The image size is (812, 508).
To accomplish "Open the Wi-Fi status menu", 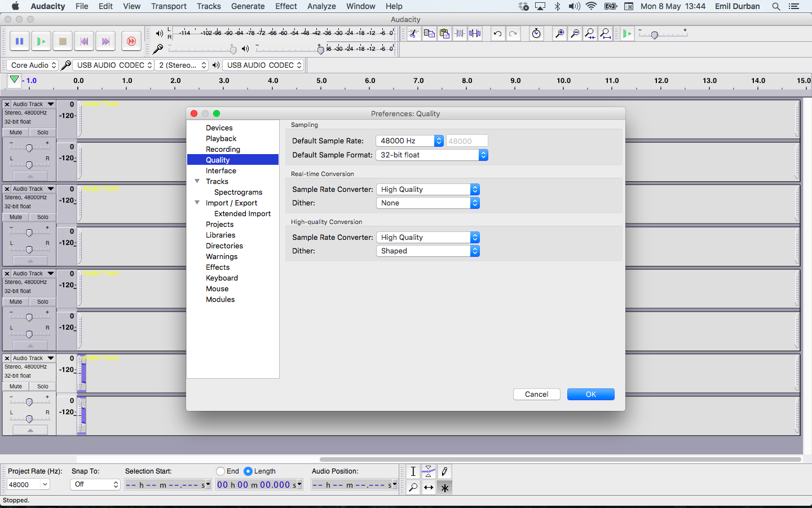I will coord(591,6).
